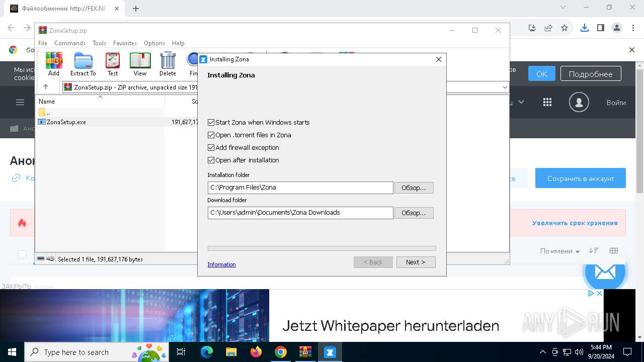Viewport: 644px width, 362px height.
Task: Switch to grid view on webpage
Action: pyautogui.click(x=614, y=250)
